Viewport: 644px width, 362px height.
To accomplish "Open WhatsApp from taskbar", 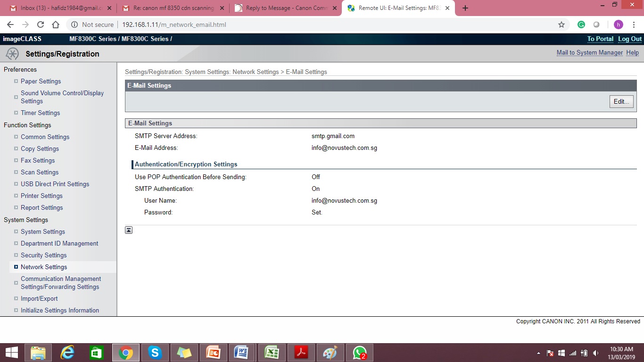I will click(x=359, y=353).
